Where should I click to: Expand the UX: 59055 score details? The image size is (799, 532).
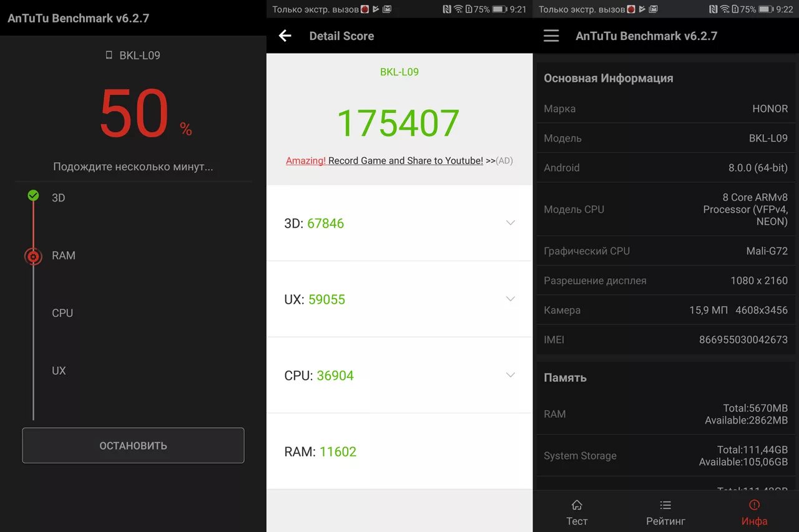click(x=511, y=299)
